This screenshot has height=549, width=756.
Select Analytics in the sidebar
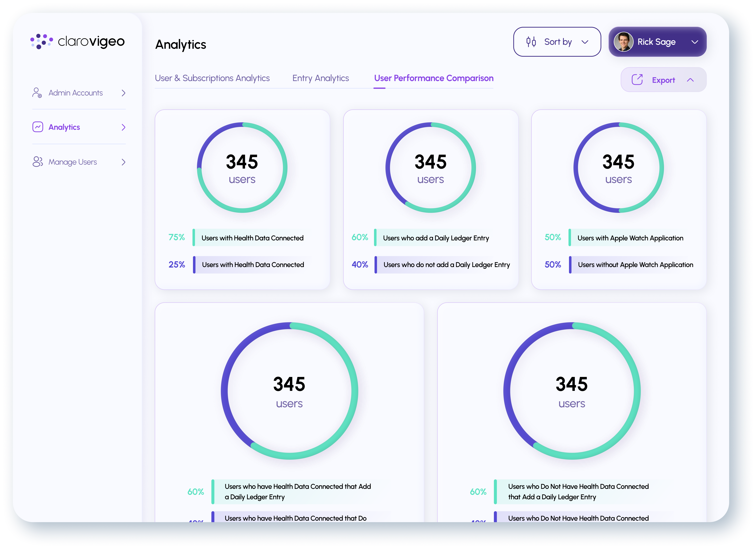pos(79,127)
